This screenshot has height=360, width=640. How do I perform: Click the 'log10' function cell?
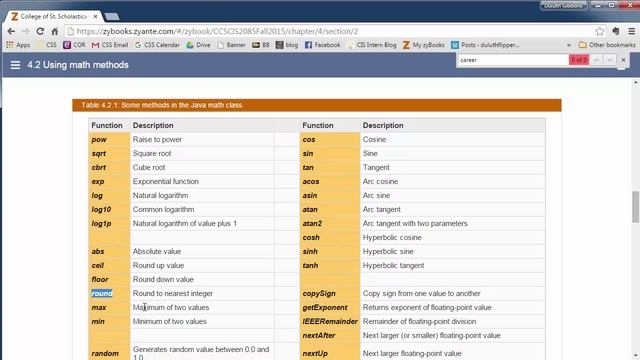pos(109,209)
